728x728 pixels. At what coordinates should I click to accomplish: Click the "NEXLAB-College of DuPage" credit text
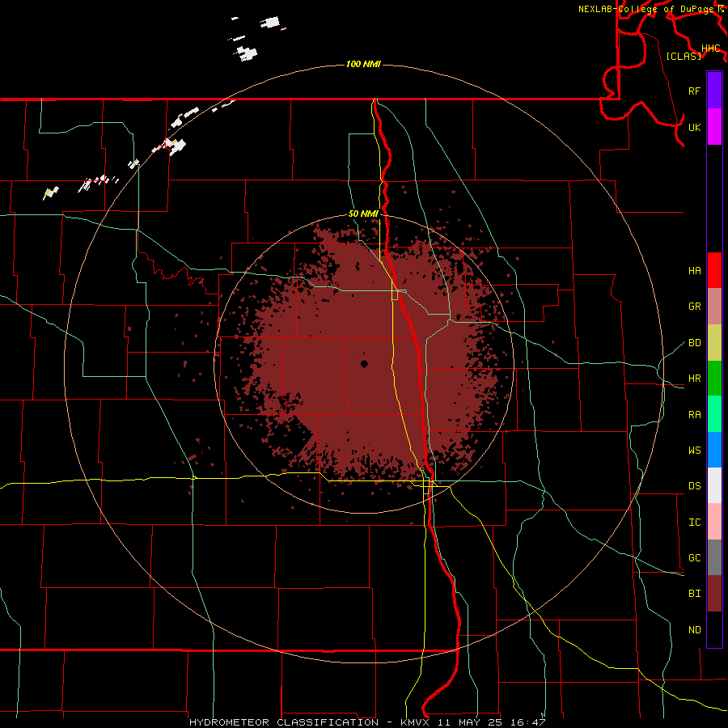coord(645,9)
